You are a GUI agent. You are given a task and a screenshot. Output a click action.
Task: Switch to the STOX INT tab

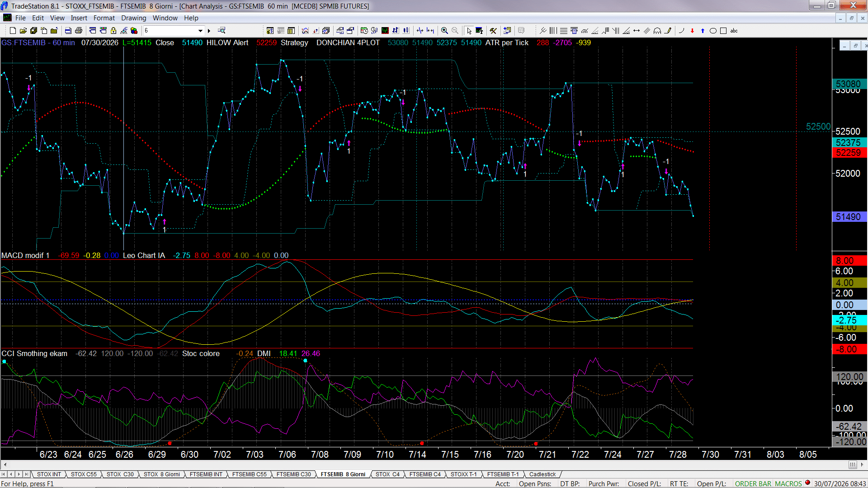click(x=49, y=474)
